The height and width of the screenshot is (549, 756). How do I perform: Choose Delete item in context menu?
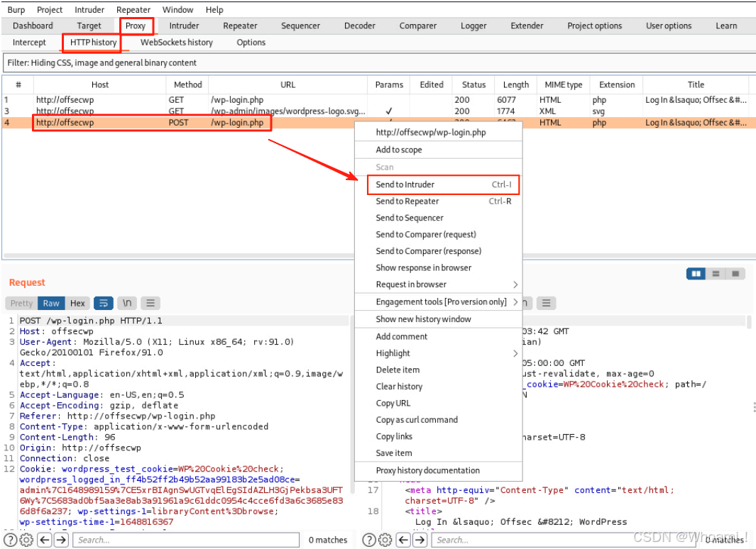(438, 370)
